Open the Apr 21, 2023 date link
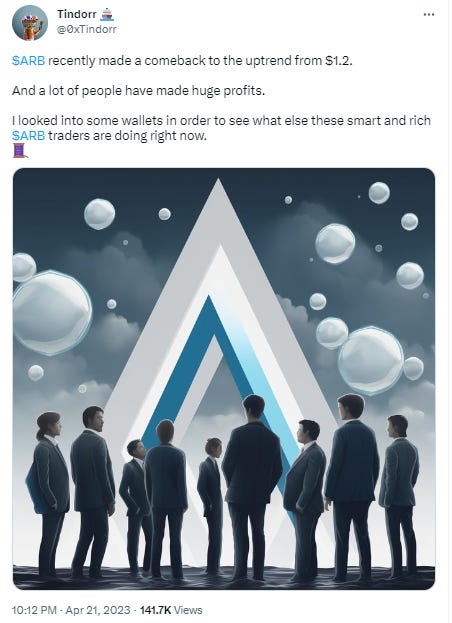452x623 pixels. click(x=97, y=610)
